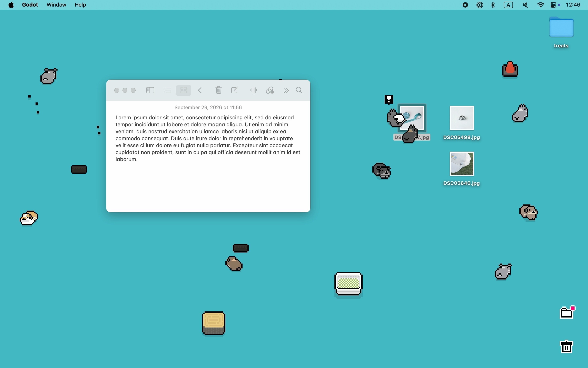Click the pixel trash can icon

coord(566,346)
